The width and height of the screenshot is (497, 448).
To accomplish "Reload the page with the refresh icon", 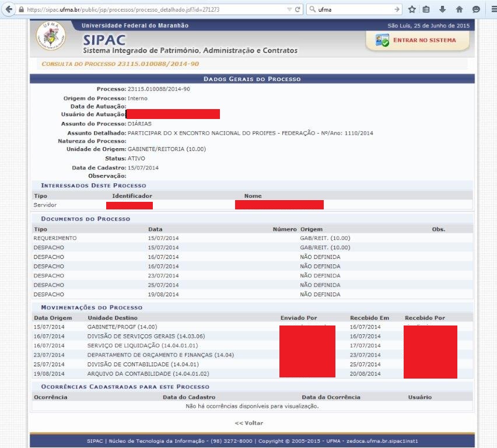I will click(297, 9).
